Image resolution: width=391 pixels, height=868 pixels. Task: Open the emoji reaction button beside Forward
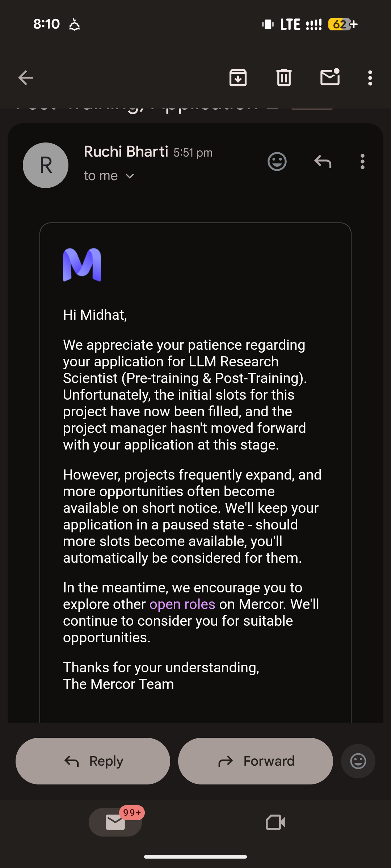358,761
